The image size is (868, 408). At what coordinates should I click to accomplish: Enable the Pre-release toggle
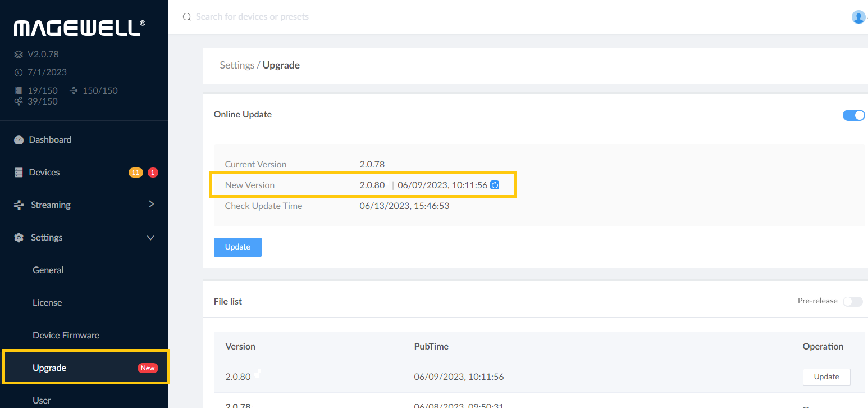(852, 302)
